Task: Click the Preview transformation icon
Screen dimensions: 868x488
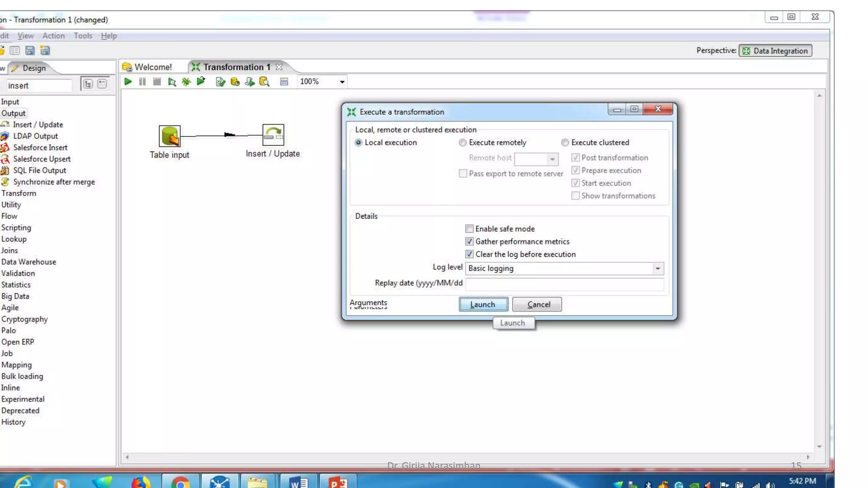Action: [172, 82]
